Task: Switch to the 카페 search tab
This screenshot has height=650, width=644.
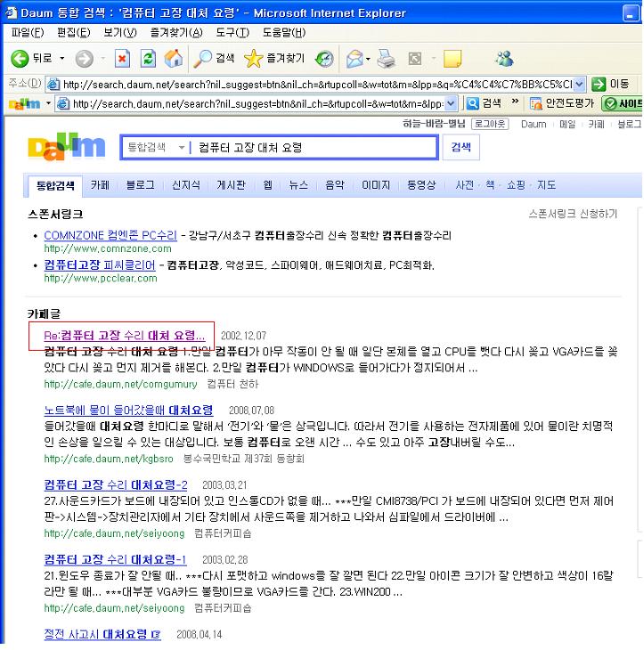Action: [x=100, y=185]
